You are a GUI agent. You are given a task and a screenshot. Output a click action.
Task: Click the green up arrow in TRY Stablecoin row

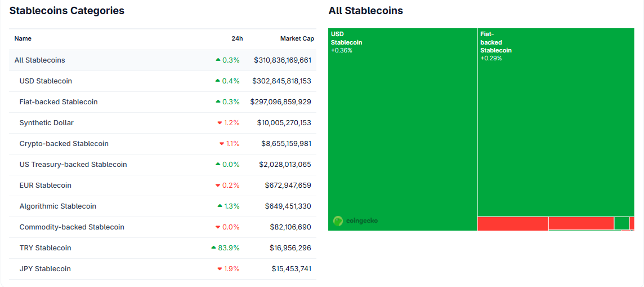coord(214,248)
